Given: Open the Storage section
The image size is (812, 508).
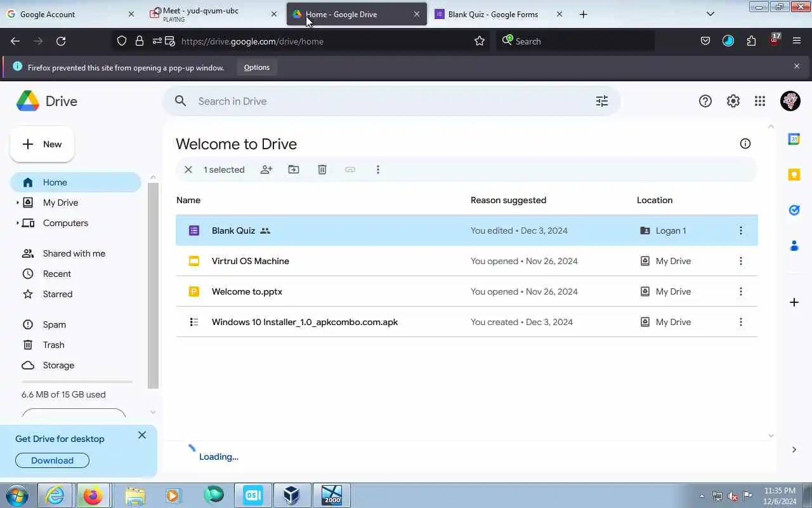Looking at the screenshot, I should click(58, 365).
